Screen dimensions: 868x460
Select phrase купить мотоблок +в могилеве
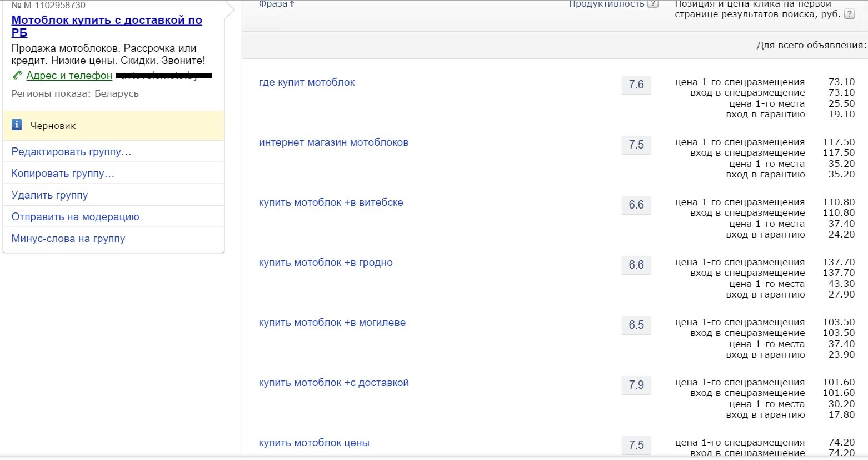(x=332, y=323)
